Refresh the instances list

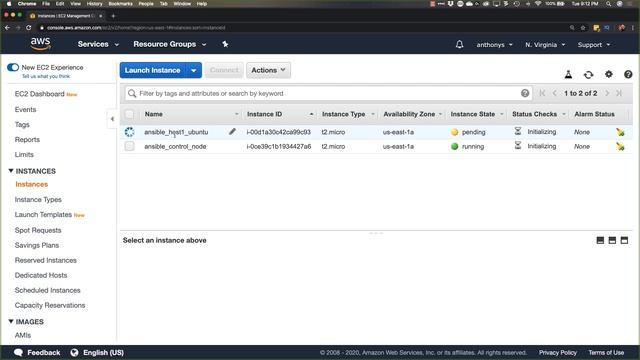coord(588,74)
